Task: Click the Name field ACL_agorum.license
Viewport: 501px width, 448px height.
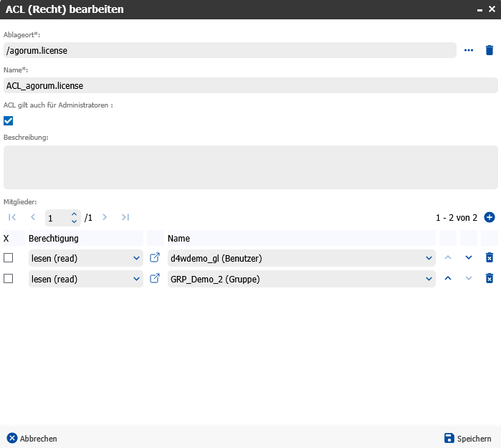Action: [x=250, y=85]
